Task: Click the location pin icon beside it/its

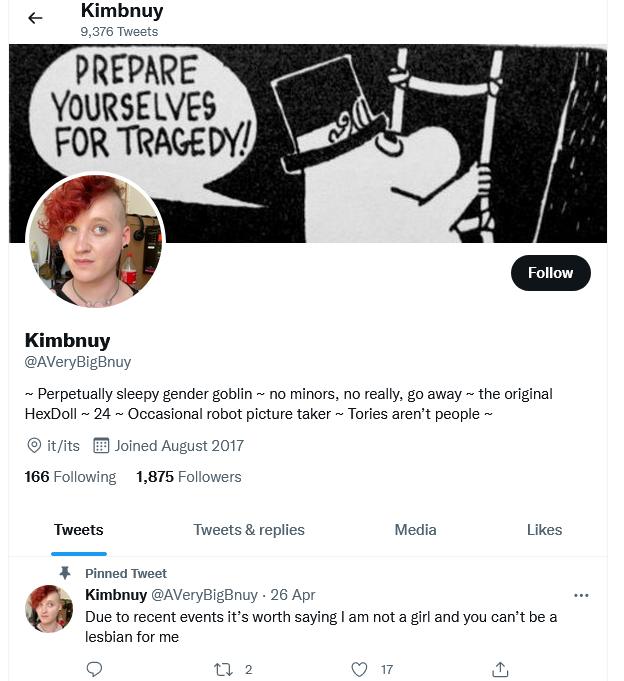Action: pyautogui.click(x=34, y=446)
